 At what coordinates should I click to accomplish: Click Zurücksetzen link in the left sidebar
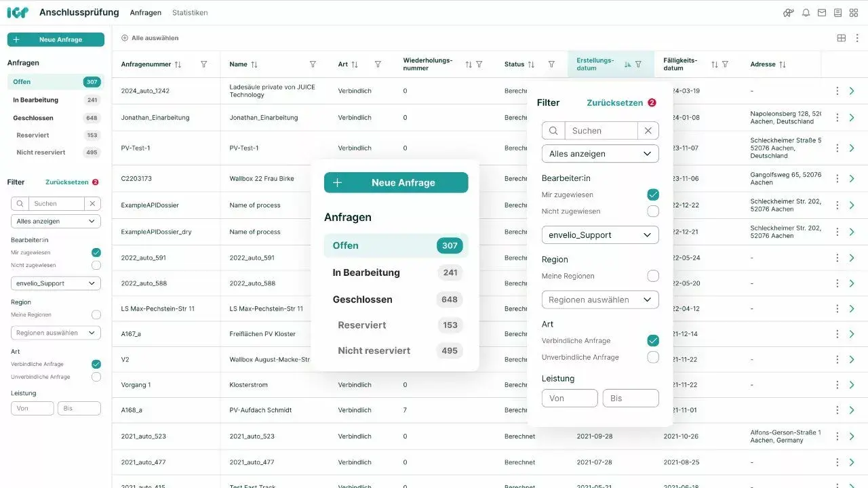(66, 182)
